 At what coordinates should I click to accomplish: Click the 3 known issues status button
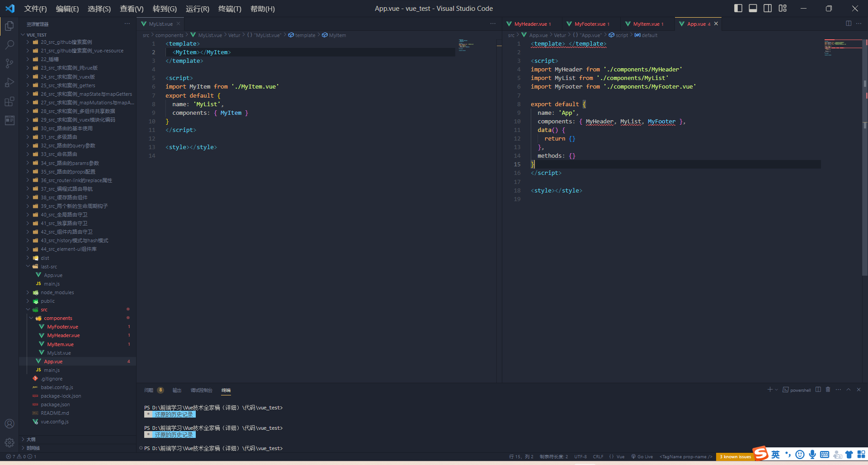tap(735, 456)
